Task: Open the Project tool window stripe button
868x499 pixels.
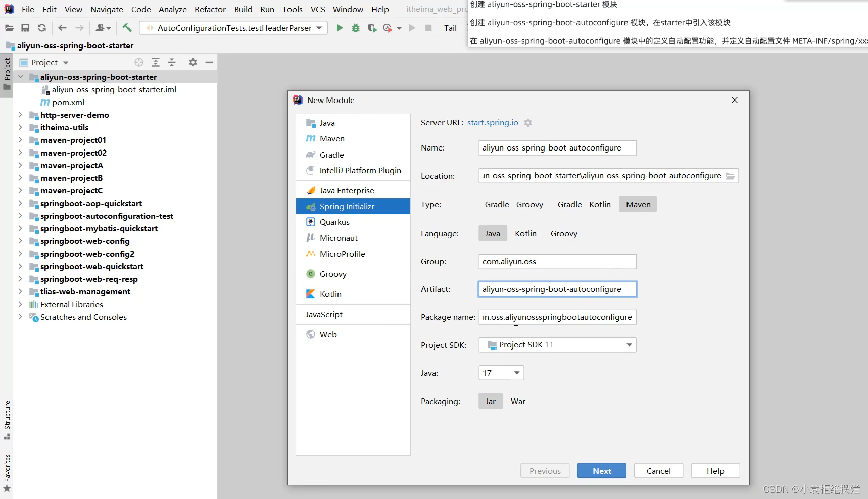Action: pos(7,74)
